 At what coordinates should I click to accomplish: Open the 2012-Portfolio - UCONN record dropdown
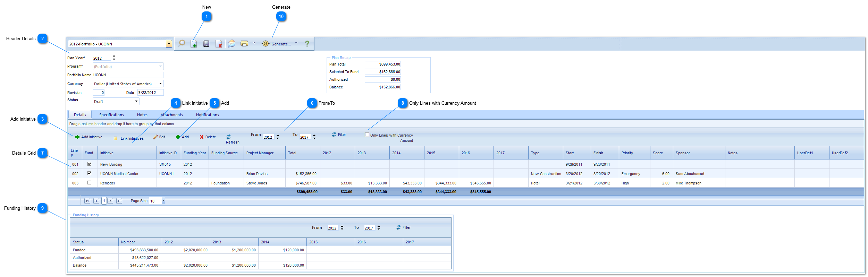169,44
